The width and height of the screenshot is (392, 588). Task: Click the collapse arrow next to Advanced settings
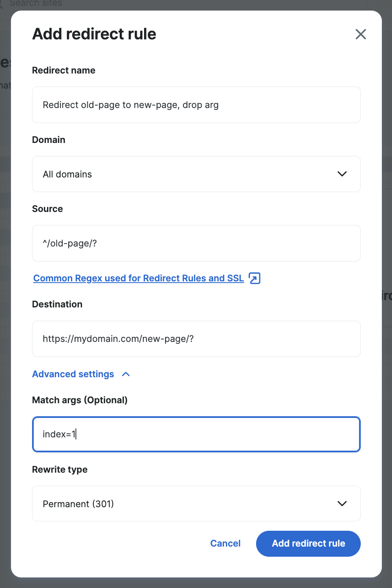click(x=126, y=374)
